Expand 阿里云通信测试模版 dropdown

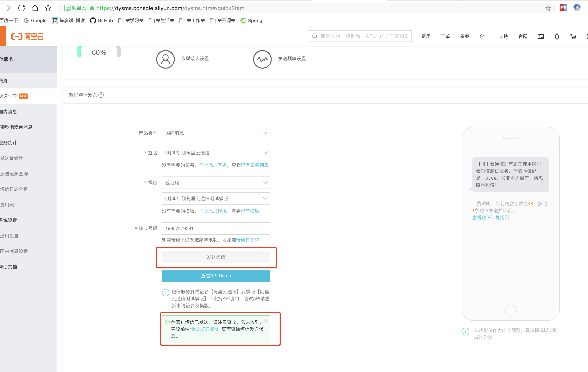coord(216,198)
